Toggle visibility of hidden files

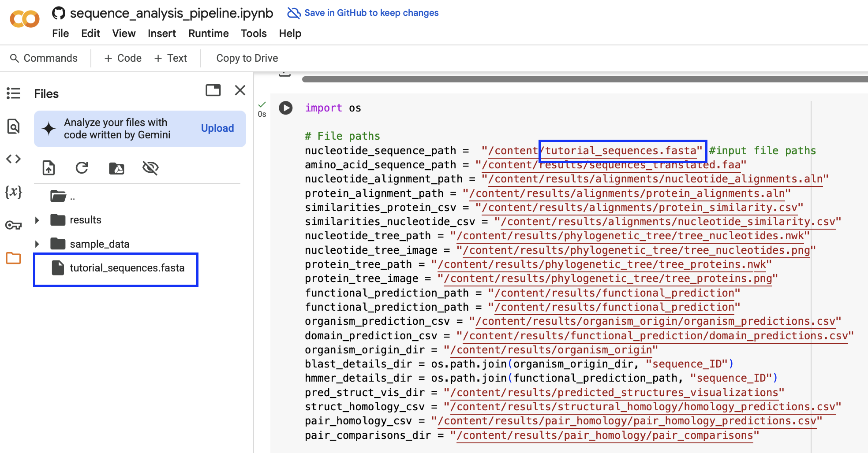coord(150,168)
